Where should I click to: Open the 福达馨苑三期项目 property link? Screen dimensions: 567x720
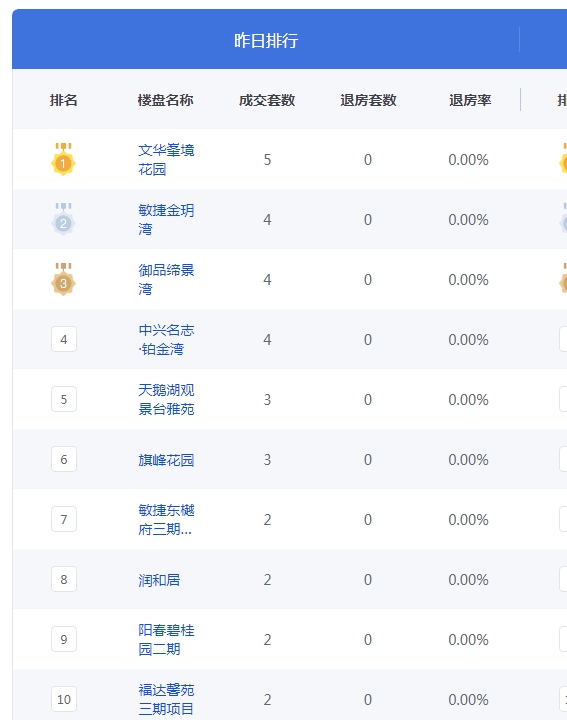coord(166,699)
